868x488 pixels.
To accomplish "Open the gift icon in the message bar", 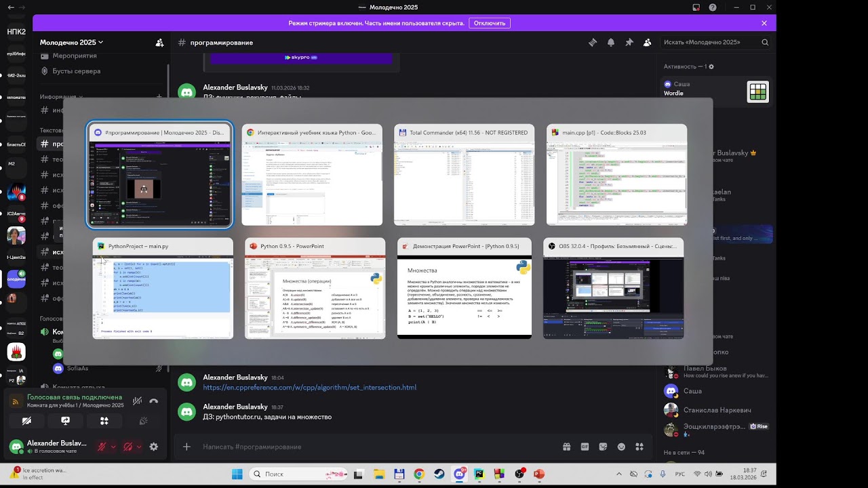I will coord(566,447).
